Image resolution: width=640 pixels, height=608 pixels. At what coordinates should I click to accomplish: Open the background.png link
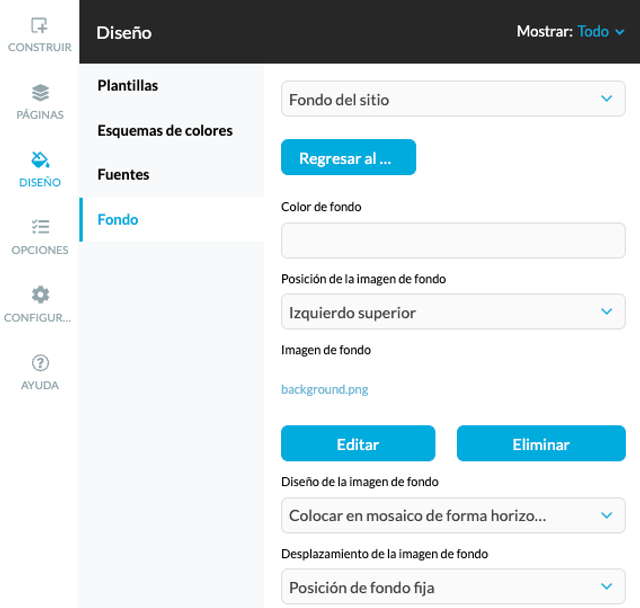click(324, 389)
